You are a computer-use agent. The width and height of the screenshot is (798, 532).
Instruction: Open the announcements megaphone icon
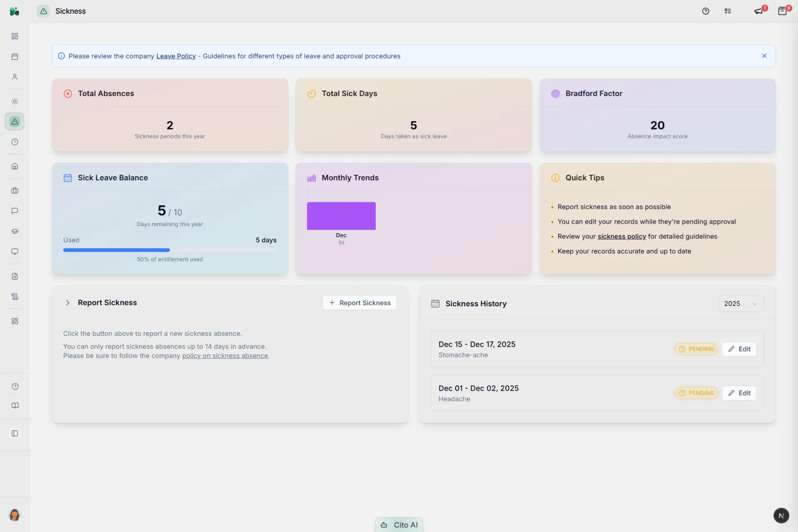(x=759, y=11)
